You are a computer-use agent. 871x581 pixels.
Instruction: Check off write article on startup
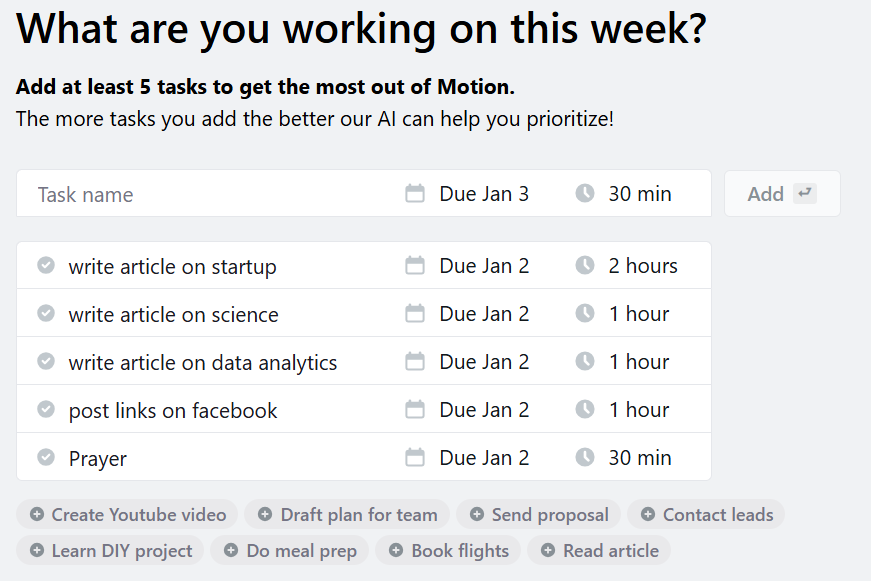46,266
